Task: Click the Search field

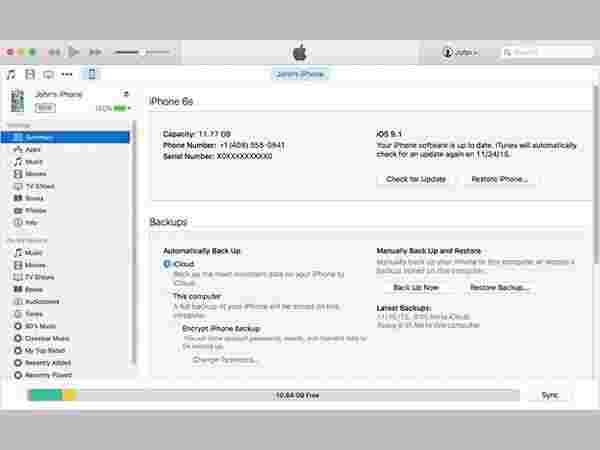Action: click(x=547, y=52)
